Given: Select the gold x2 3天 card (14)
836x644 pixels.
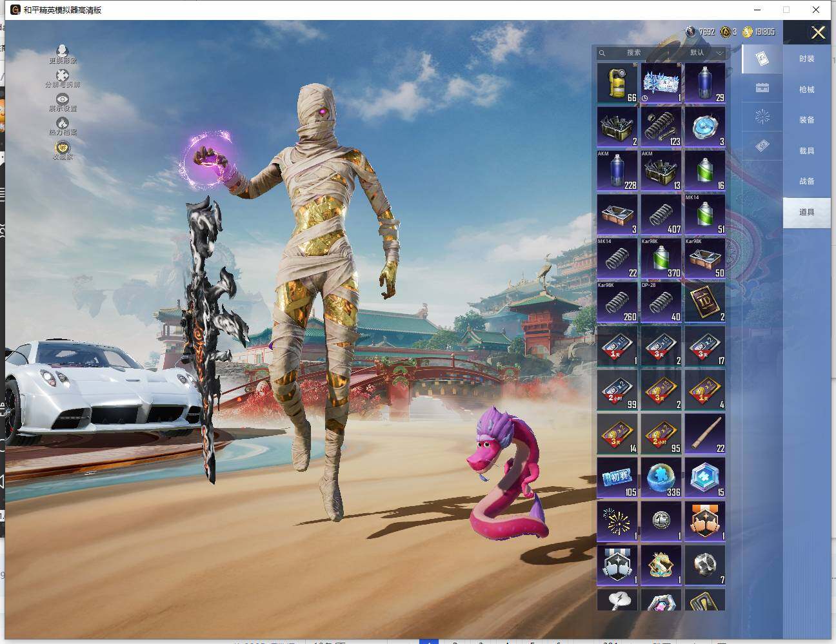Looking at the screenshot, I should (617, 434).
